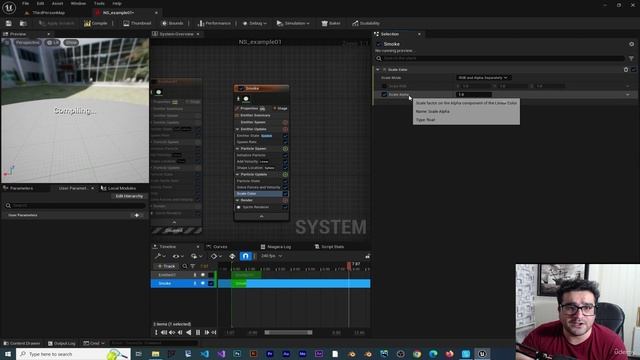Click the Bounds toolbar button
640x360 pixels.
pyautogui.click(x=172, y=23)
